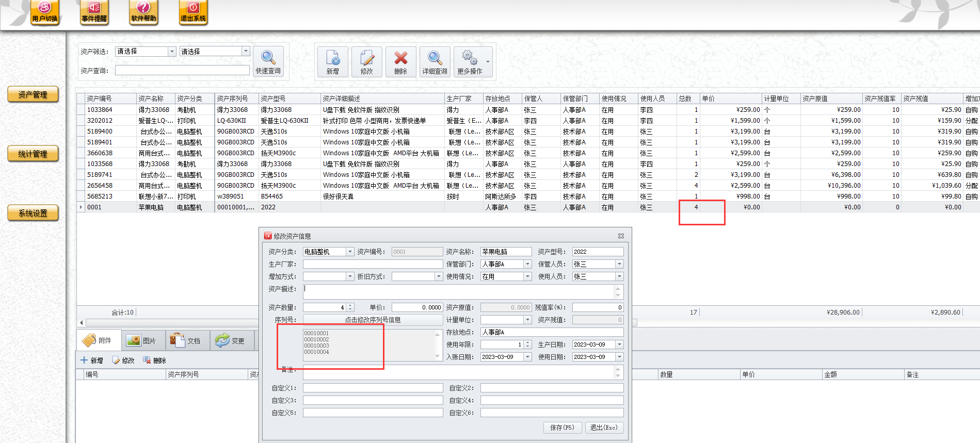Click the 用户切换 user switch icon
Image resolution: width=980 pixels, height=443 pixels.
click(45, 12)
